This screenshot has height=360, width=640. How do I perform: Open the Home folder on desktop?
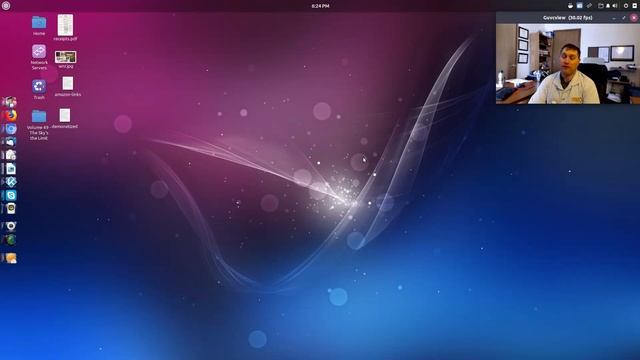[x=39, y=22]
